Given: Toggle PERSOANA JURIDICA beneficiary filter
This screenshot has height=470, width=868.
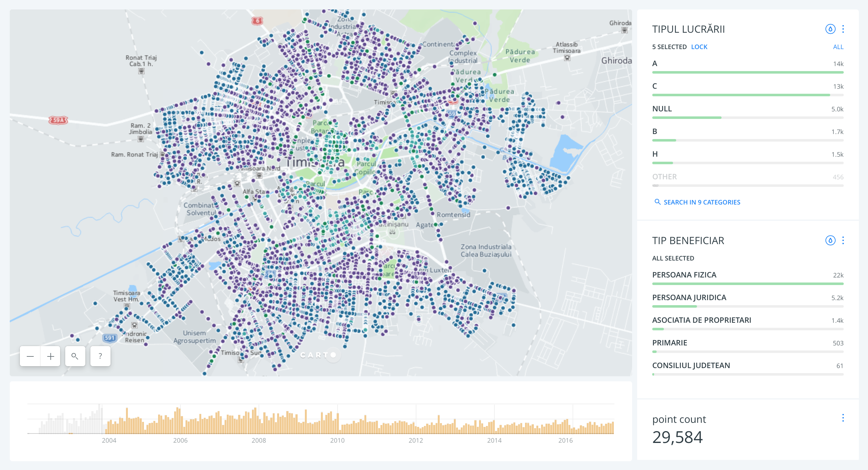Looking at the screenshot, I should click(x=689, y=298).
